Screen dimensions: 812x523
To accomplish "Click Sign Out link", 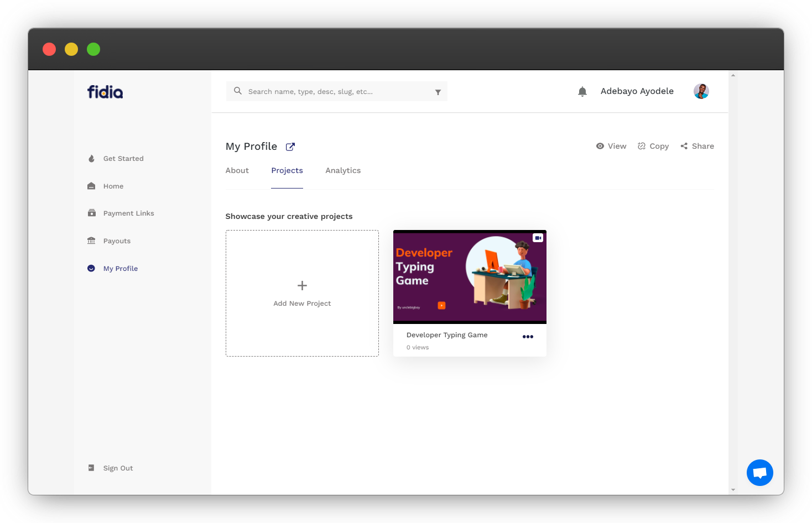I will point(118,468).
